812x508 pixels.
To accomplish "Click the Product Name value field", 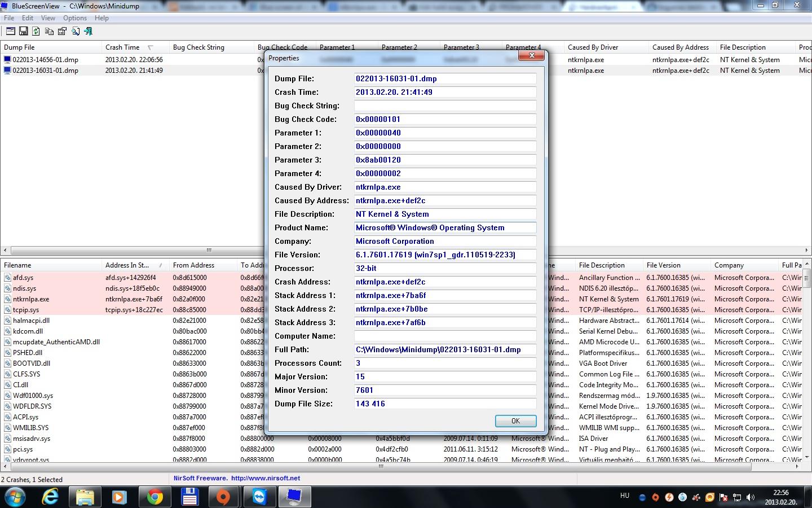I will [x=445, y=227].
